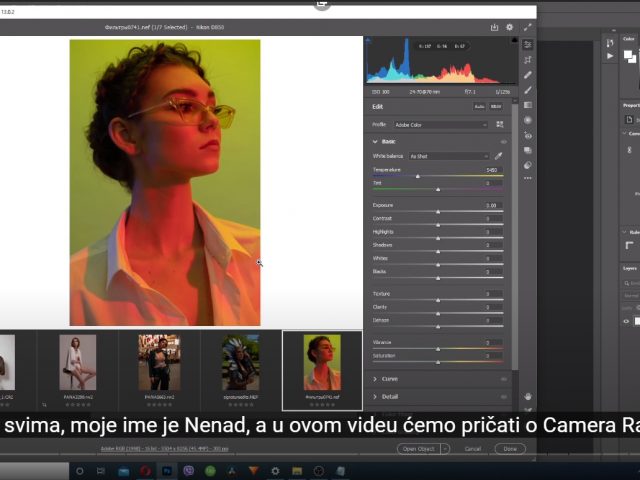Viewport: 640px width, 480px height.
Task: Click the Photoshop foreground background color swatch
Action: pyautogui.click(x=630, y=56)
